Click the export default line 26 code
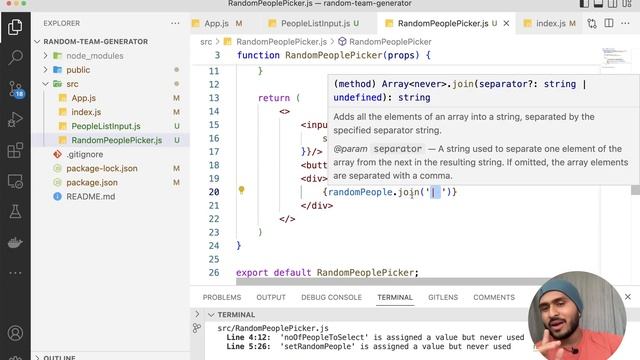Screen dimensions: 640x360 (327, 272)
